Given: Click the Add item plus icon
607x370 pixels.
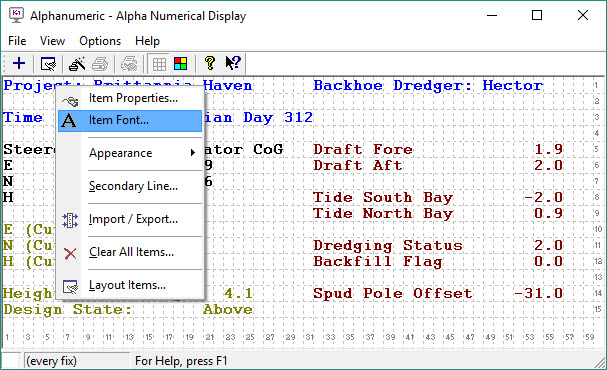Looking at the screenshot, I should coord(19,63).
